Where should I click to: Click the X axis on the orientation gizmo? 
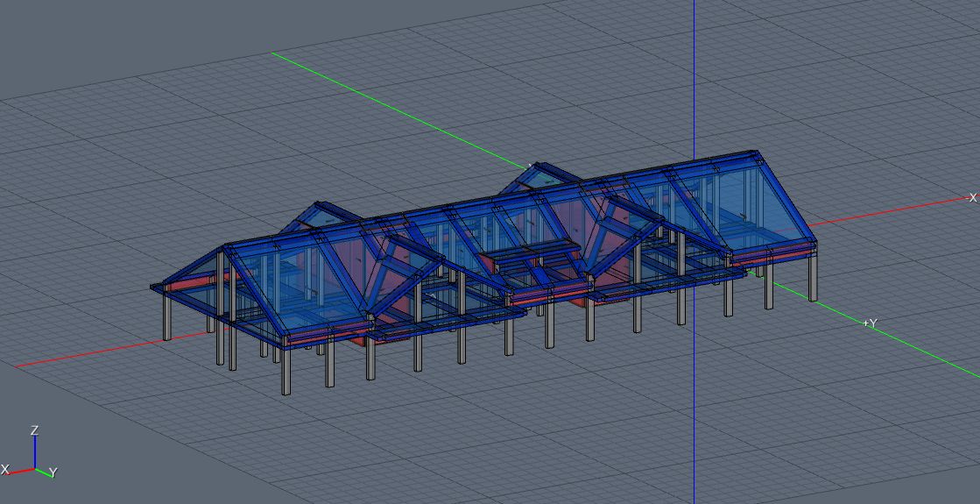18,470
